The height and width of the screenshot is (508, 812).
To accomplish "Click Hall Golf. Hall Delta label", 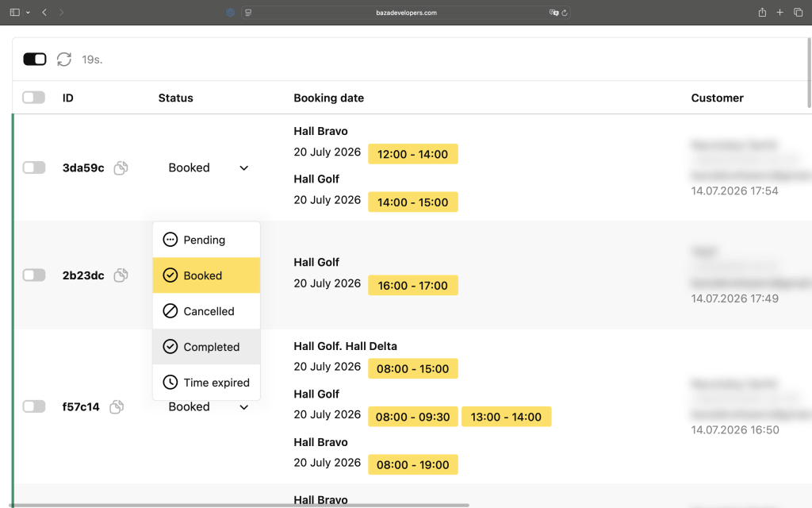I will [346, 346].
